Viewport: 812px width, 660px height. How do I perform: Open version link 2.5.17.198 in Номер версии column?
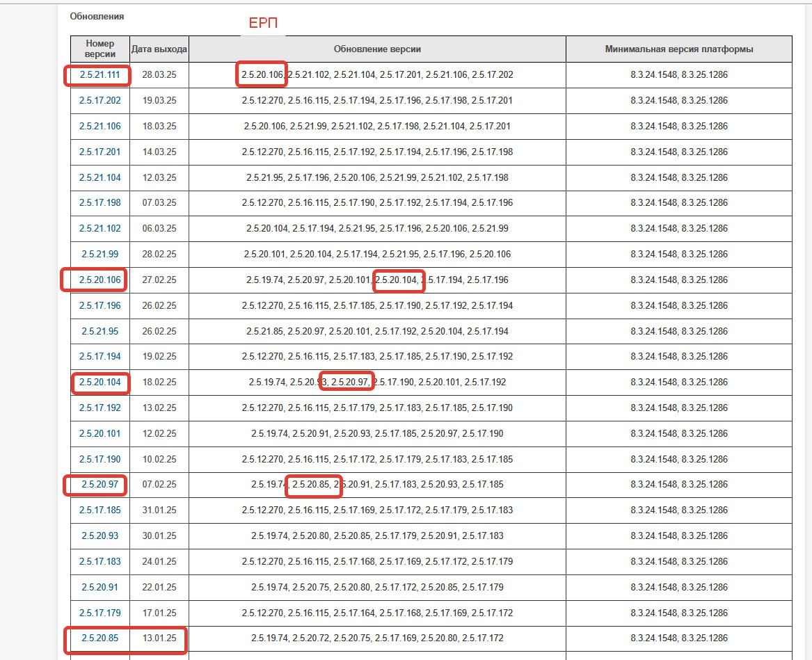coord(99,203)
